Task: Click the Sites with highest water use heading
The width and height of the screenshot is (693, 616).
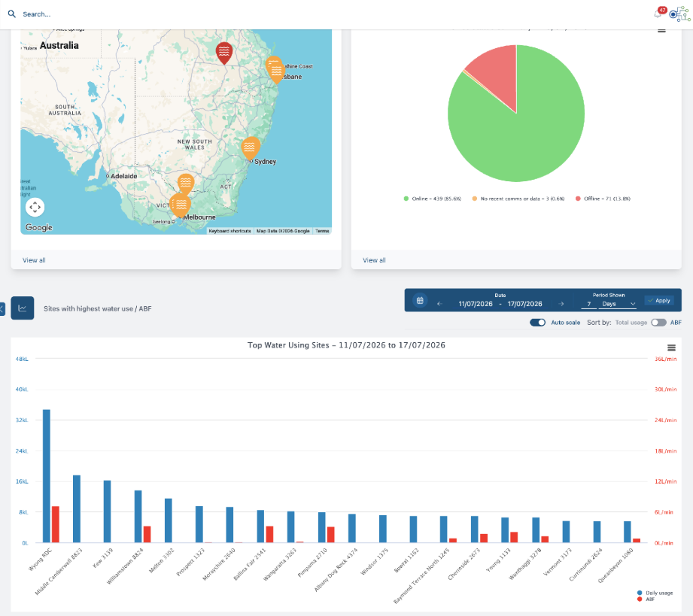Action: [97, 308]
